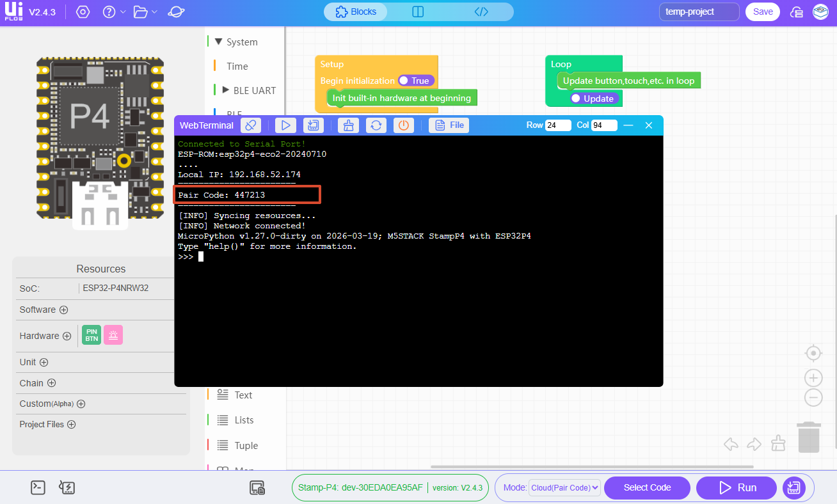Click the disconnect link icon in WebTerminal
The image size is (837, 504).
click(x=251, y=125)
